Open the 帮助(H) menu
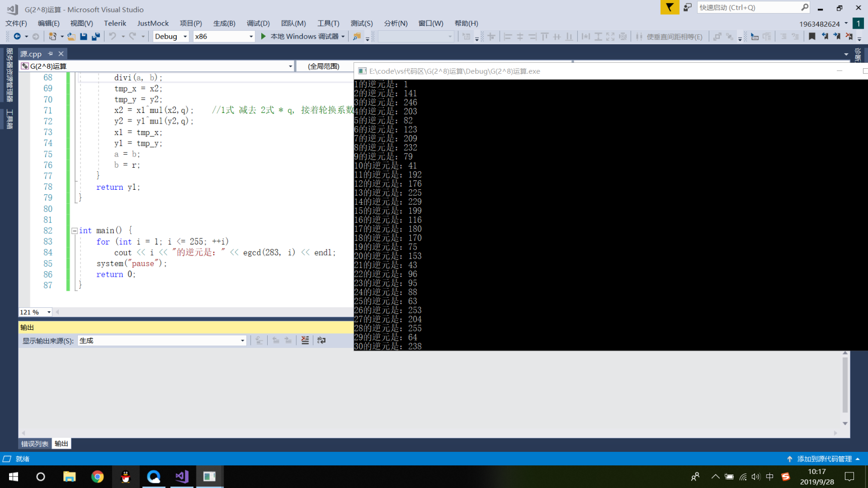Screen dimensions: 868x488 coord(466,23)
